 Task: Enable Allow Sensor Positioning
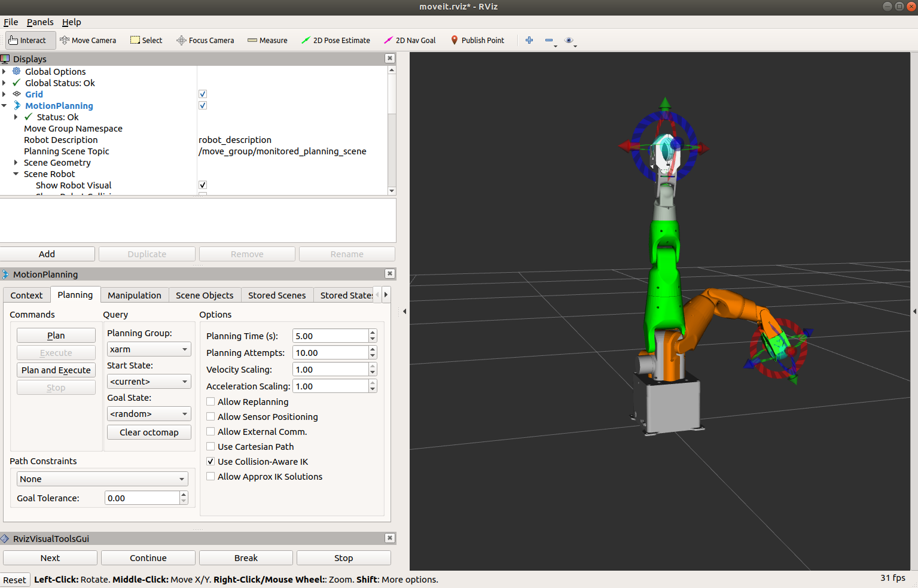coord(211,416)
